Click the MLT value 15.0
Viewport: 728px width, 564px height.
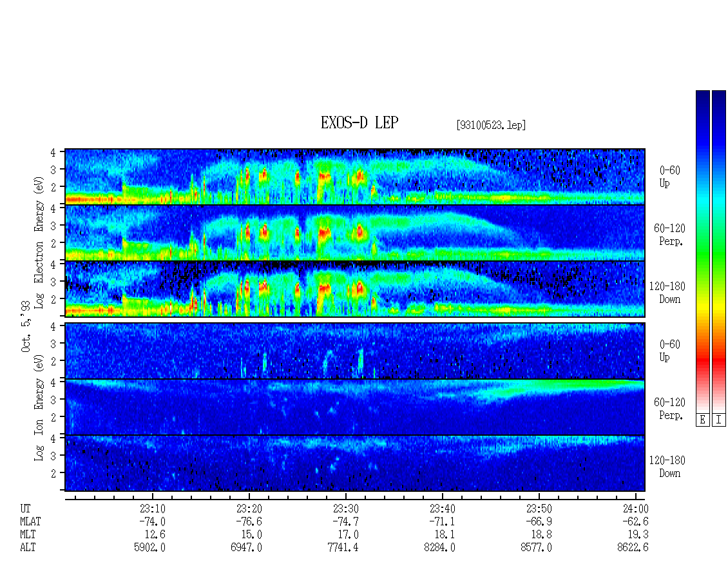tap(252, 535)
